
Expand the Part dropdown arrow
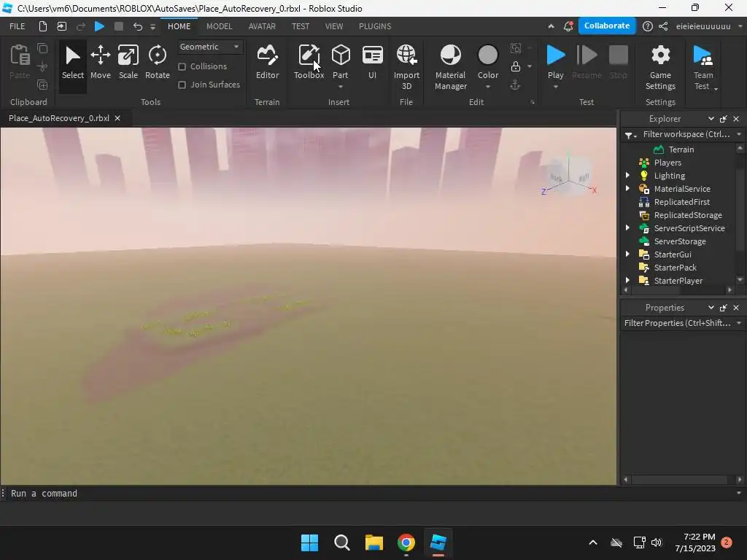click(x=341, y=87)
